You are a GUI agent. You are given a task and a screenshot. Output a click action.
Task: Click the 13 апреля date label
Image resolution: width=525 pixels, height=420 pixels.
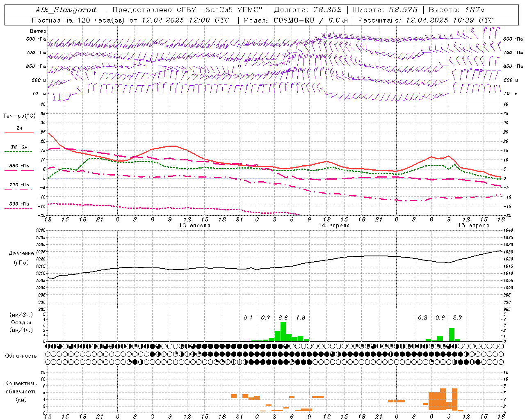pos(194,226)
